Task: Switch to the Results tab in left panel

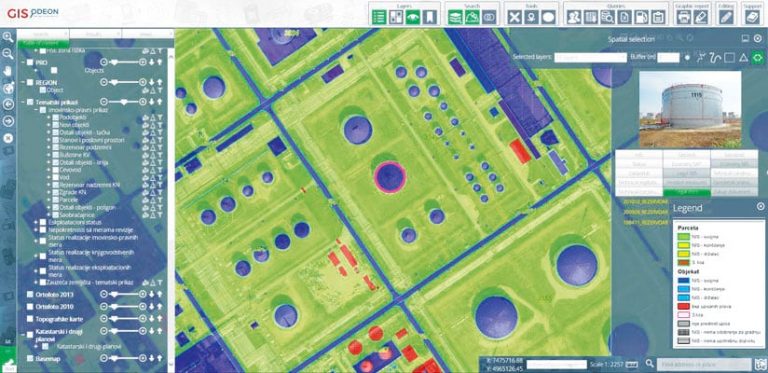Action: [96, 34]
